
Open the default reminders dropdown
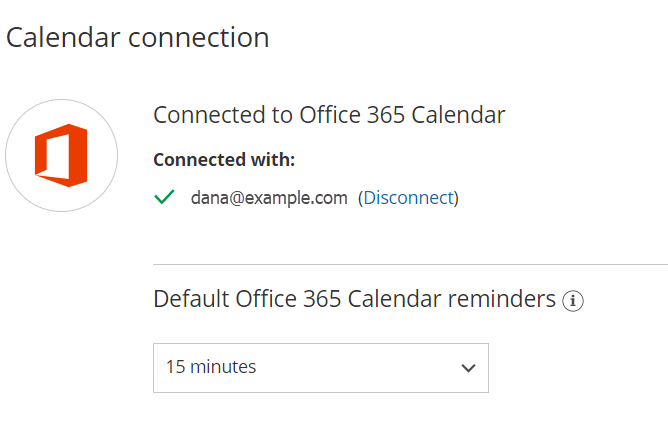320,367
